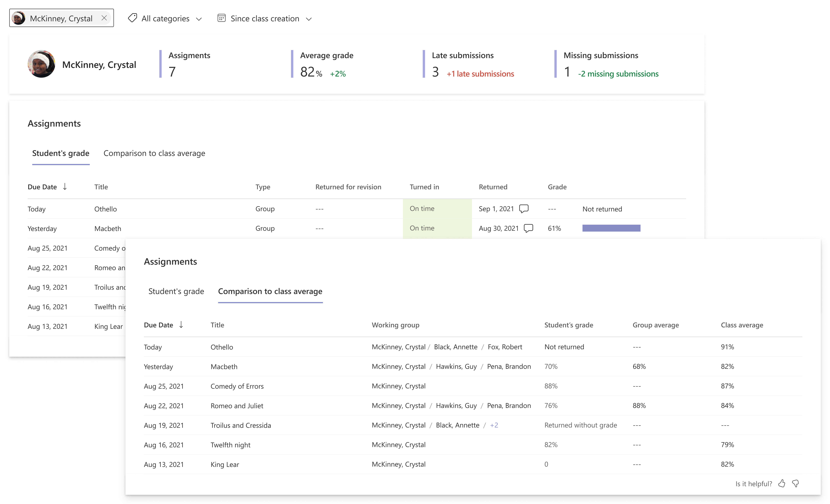Open Macbeth assignment in back panel
The width and height of the screenshot is (830, 504).
pos(108,228)
